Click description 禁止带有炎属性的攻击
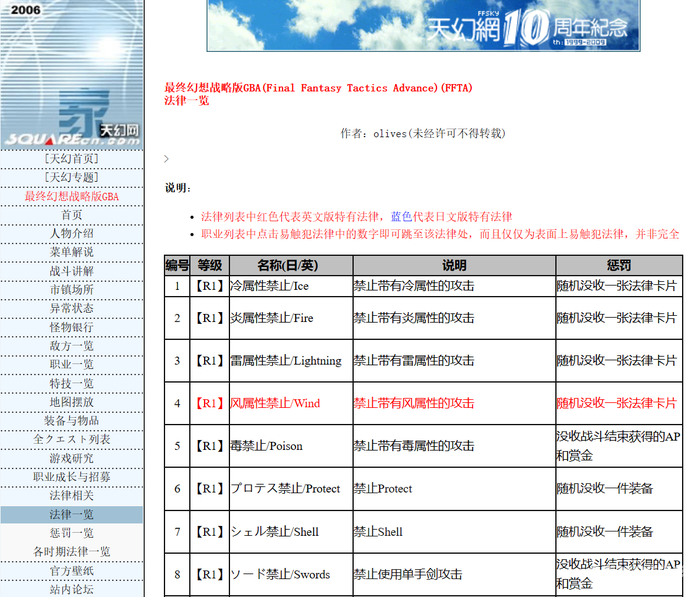This screenshot has height=597, width=700. click(x=414, y=318)
